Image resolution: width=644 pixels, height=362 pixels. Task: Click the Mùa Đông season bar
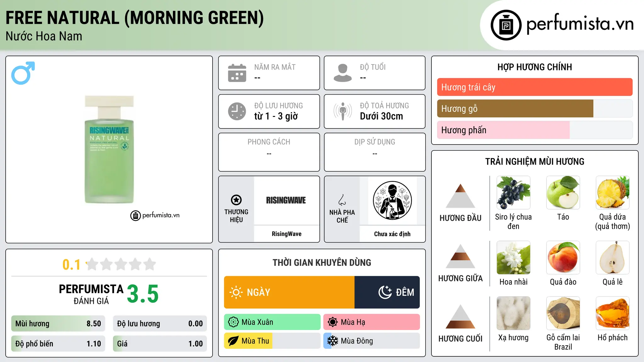[372, 341]
